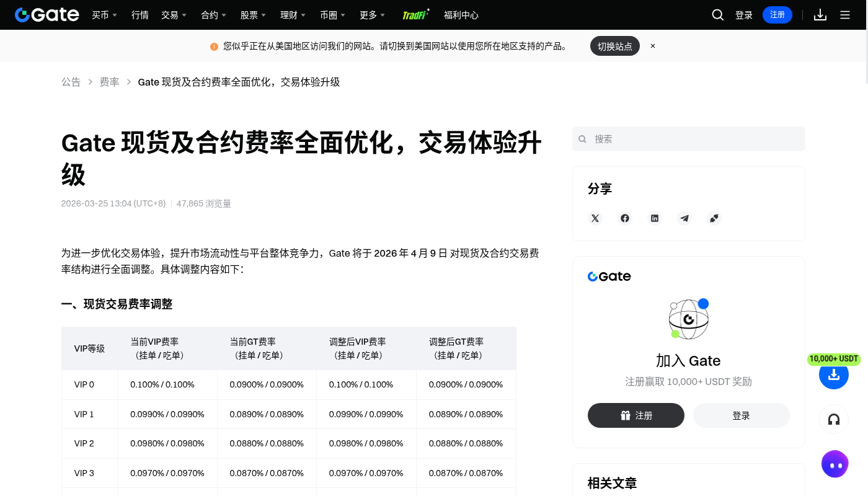Click the 一、现货交易费率调整 section heading
868x496 pixels.
(x=117, y=304)
